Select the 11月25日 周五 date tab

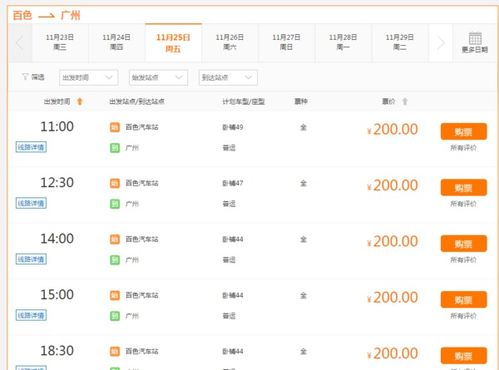(173, 43)
